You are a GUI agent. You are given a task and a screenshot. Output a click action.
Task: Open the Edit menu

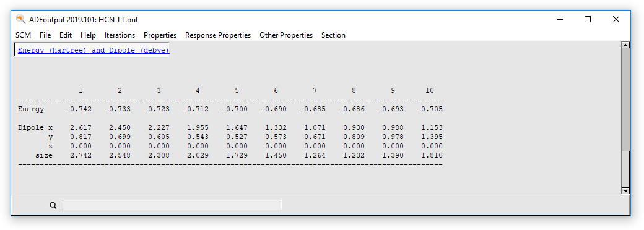(x=66, y=35)
